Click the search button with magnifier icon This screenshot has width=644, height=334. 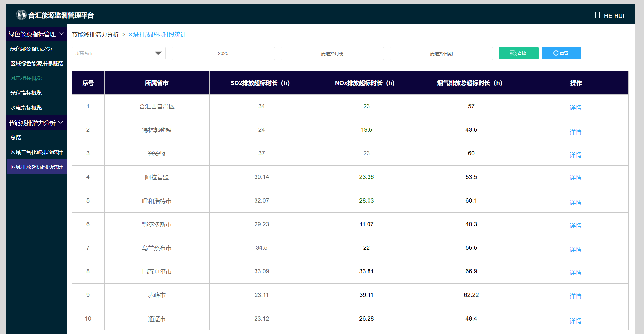[518, 53]
